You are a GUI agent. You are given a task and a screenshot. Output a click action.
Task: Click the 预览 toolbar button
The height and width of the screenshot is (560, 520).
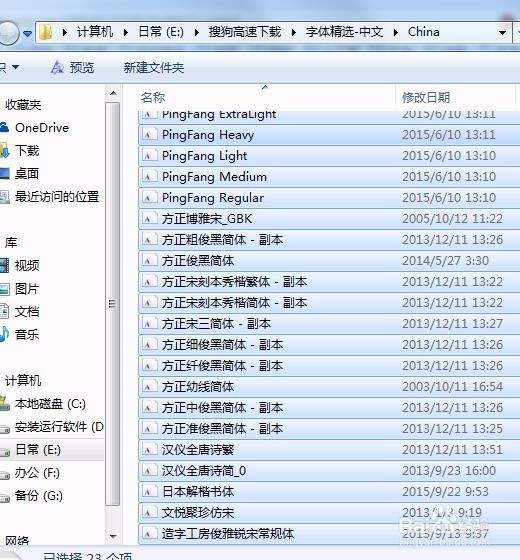coord(73,67)
